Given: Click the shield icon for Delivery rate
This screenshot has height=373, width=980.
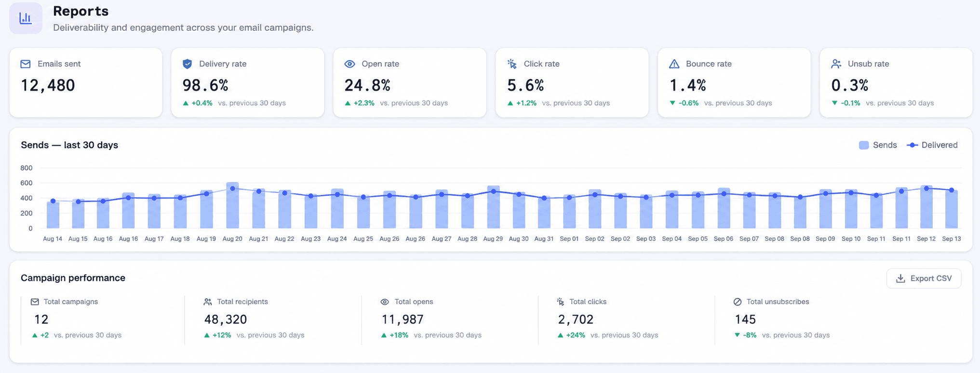Looking at the screenshot, I should pos(187,64).
